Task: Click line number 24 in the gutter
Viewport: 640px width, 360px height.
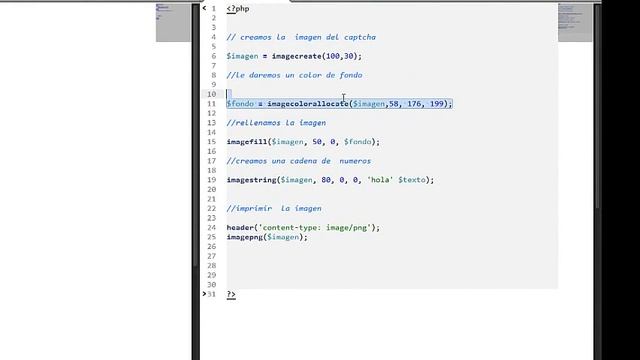Action: coord(211,227)
